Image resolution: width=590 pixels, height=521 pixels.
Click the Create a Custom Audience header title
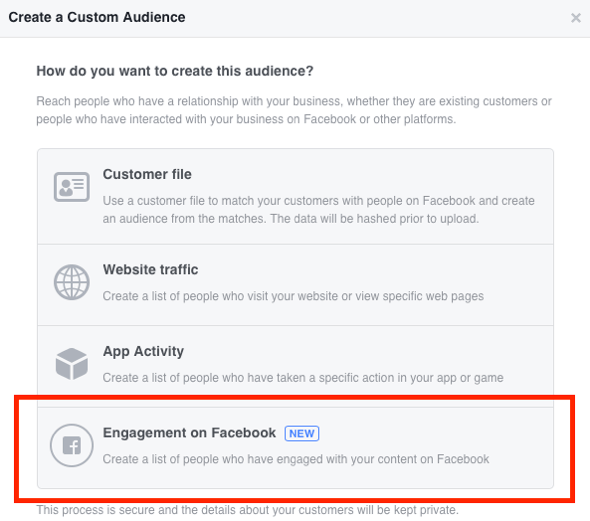coord(97,17)
